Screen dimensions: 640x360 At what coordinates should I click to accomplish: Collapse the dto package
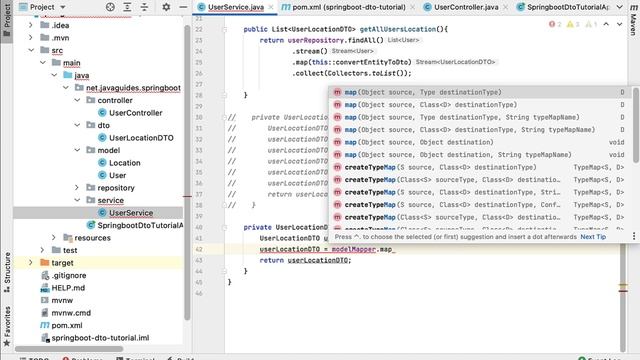pos(77,125)
